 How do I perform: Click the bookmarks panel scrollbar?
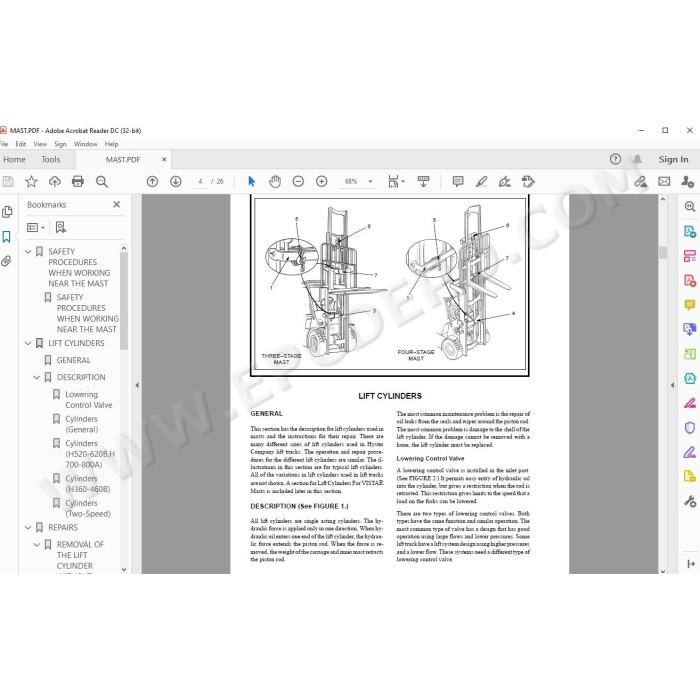pos(124,300)
